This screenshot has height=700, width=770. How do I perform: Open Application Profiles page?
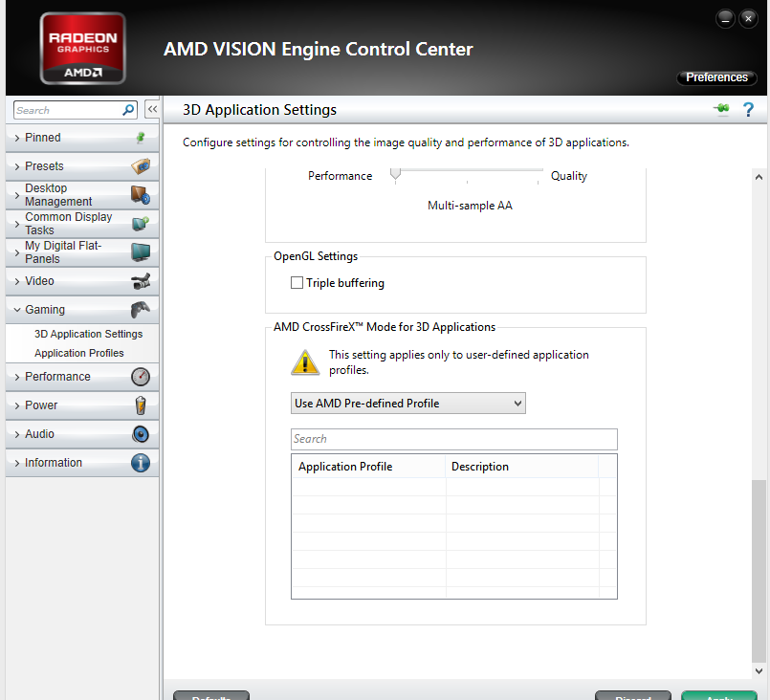79,353
